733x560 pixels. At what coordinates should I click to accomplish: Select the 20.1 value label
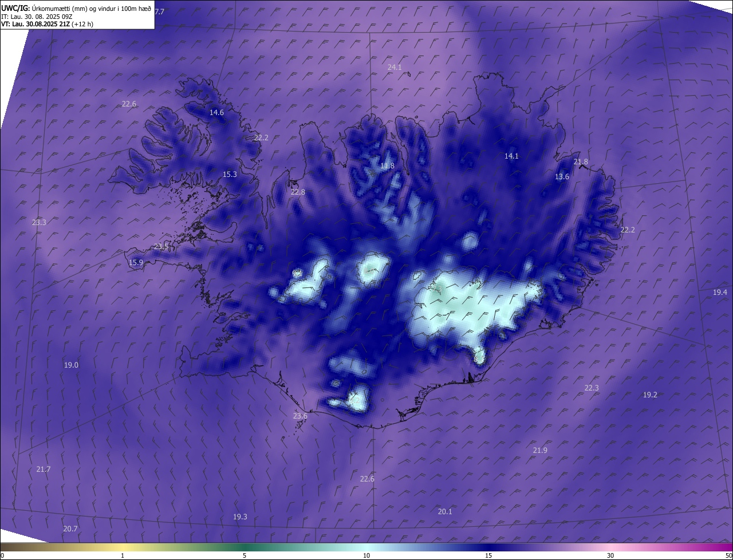click(445, 512)
